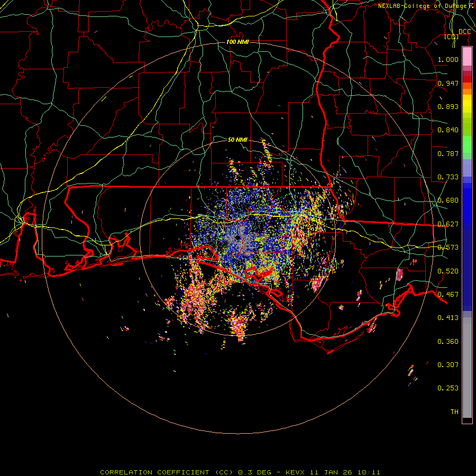Click the 0.947 scale value
This screenshot has width=476, height=476.
(x=448, y=83)
